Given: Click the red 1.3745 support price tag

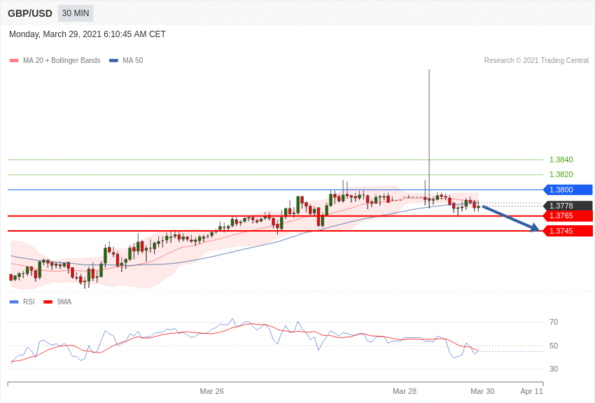Looking at the screenshot, I should [568, 231].
